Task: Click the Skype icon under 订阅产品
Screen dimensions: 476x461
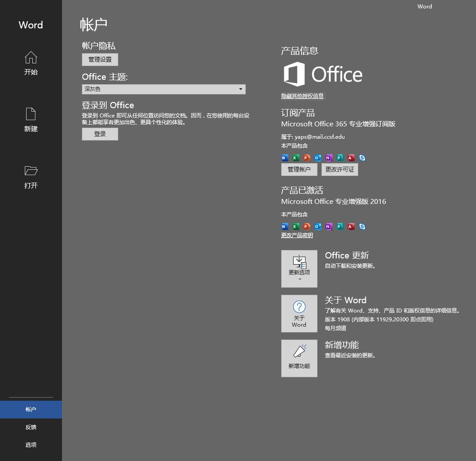Action: (x=362, y=158)
